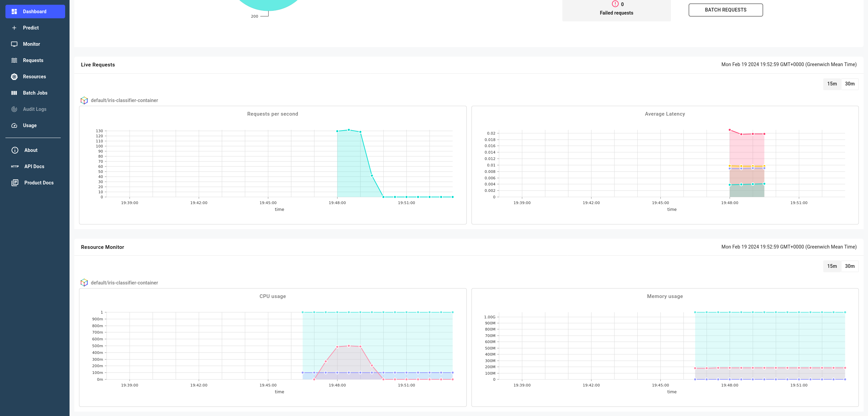Go to the Predict page
The height and width of the screenshot is (416, 868).
[x=35, y=28]
